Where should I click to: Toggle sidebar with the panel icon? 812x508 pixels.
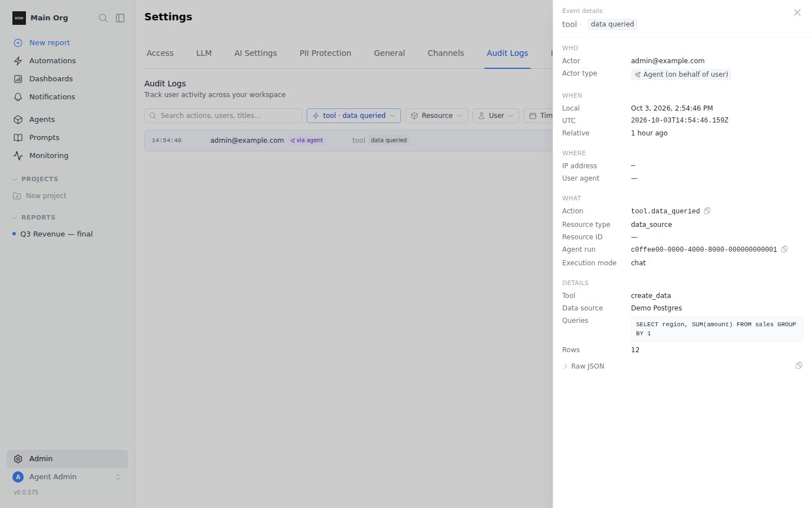pyautogui.click(x=120, y=18)
